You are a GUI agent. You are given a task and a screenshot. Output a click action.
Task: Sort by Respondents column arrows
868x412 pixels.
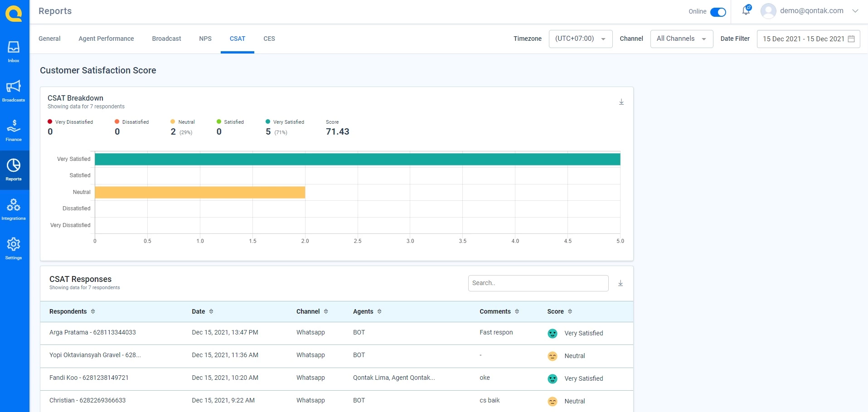tap(93, 311)
